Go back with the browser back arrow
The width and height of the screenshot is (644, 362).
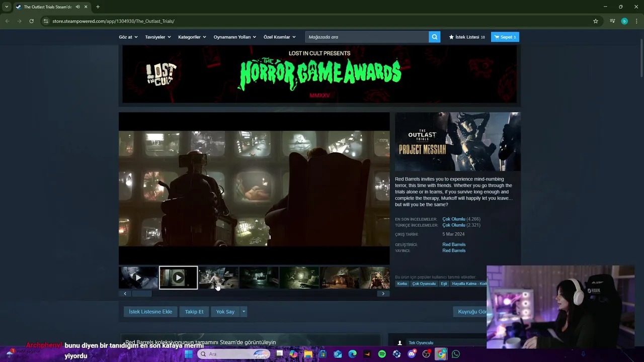pyautogui.click(x=7, y=21)
